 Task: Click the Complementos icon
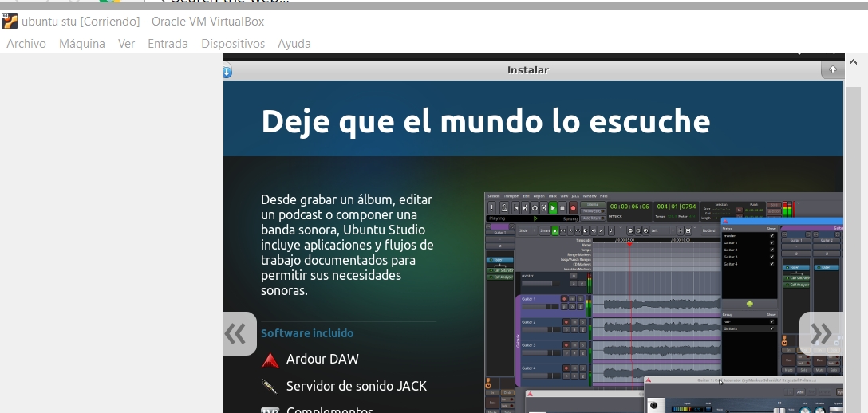point(270,409)
